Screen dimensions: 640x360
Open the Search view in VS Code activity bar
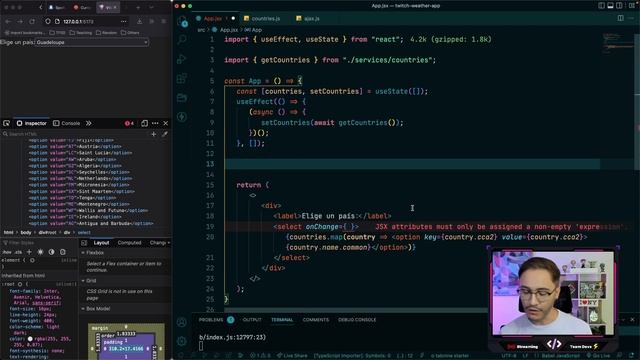tap(182, 39)
